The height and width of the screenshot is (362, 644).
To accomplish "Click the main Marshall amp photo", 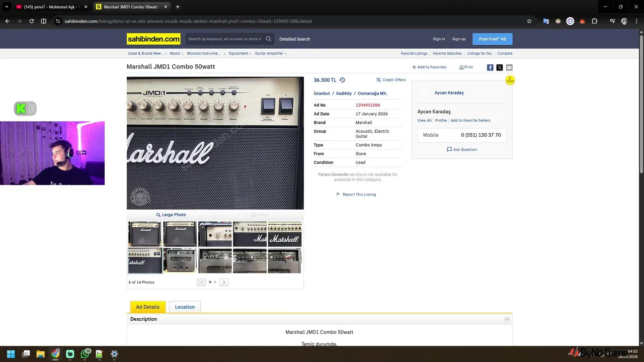I will click(x=215, y=143).
